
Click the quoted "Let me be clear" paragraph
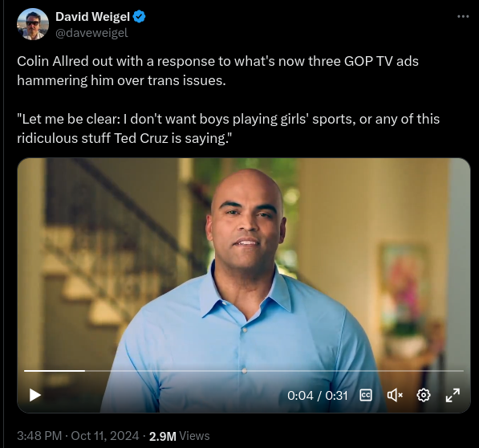coord(228,128)
